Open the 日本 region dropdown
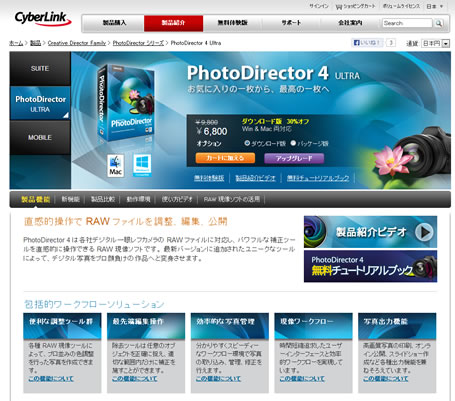 [435, 6]
